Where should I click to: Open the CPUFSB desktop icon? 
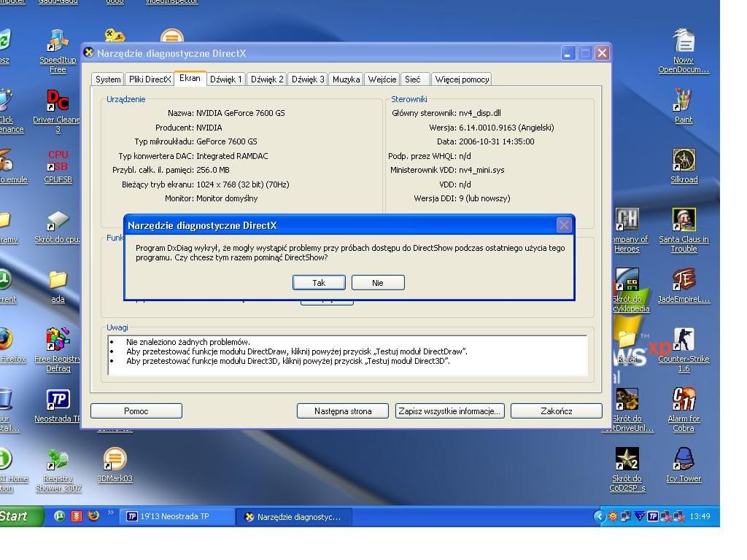point(58,160)
